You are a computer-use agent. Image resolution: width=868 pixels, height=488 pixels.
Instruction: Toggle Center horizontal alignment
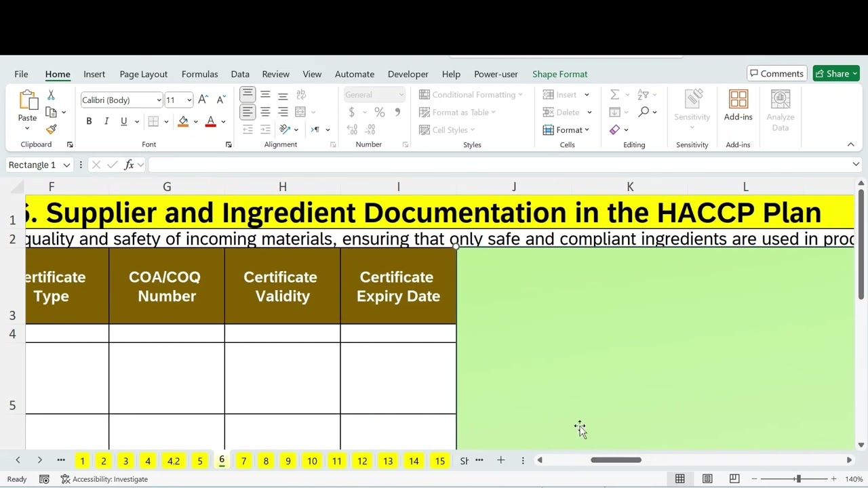[265, 112]
